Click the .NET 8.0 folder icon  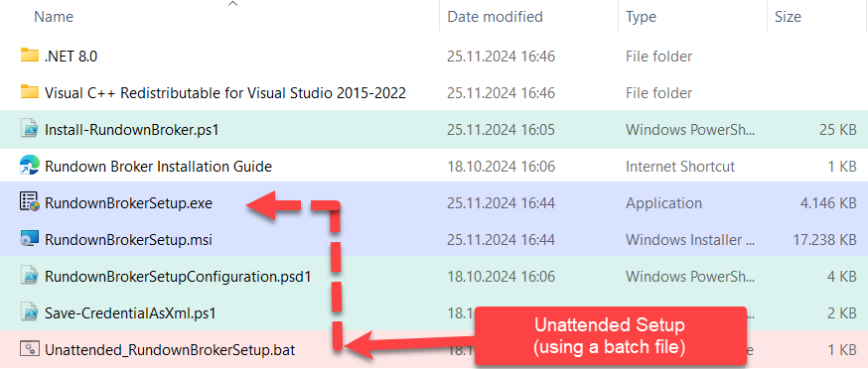coord(29,56)
